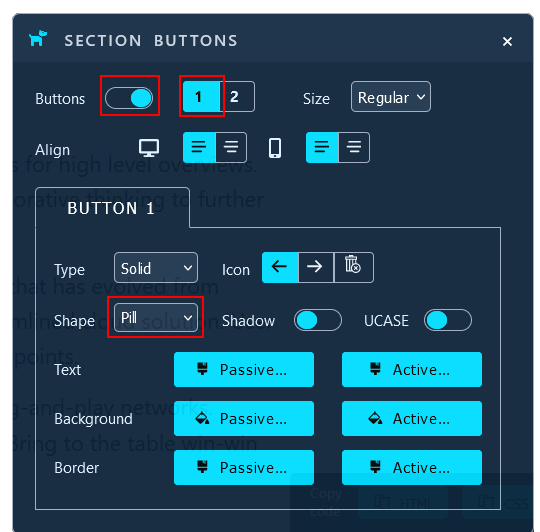Select mobile center align icon
This screenshot has height=532, width=540.
(354, 147)
